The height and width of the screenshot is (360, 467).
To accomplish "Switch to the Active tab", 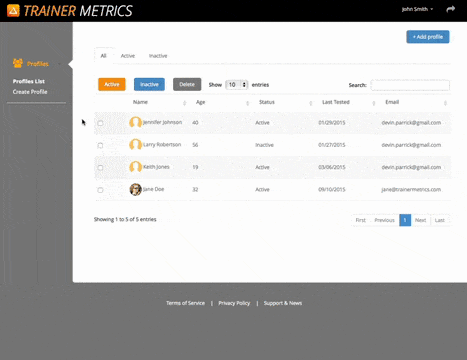I will (128, 56).
